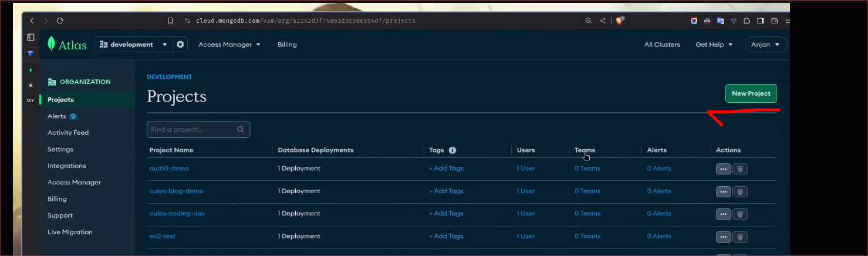The width and height of the screenshot is (868, 256).
Task: Open Billing in the top navigation
Action: [287, 45]
